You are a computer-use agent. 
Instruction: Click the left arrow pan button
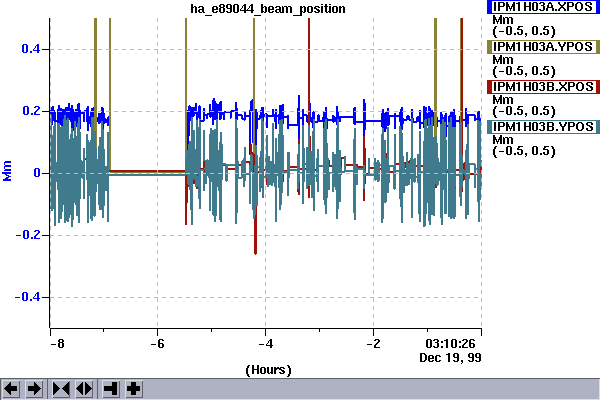coord(13,388)
